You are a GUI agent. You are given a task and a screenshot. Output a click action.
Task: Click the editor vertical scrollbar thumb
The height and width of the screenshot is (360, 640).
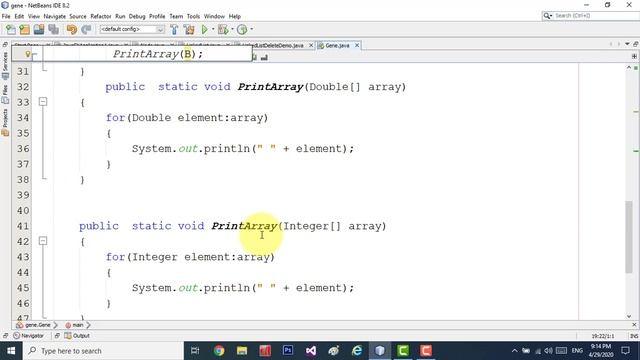(x=629, y=237)
